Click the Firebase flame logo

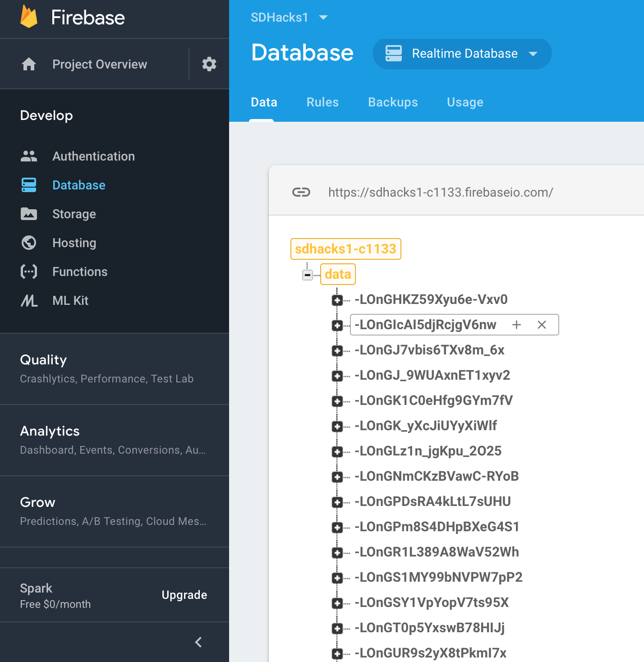click(29, 17)
